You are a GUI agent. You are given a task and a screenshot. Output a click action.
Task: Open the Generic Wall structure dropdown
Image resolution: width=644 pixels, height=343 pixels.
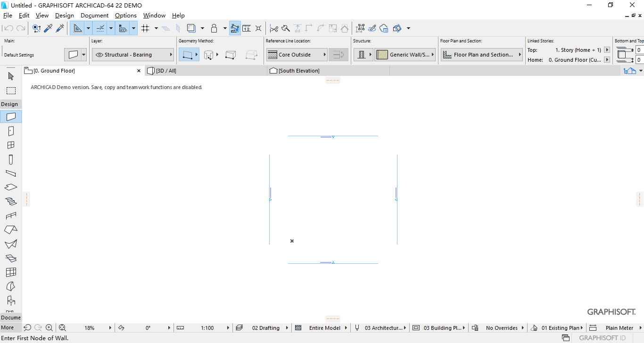405,55
